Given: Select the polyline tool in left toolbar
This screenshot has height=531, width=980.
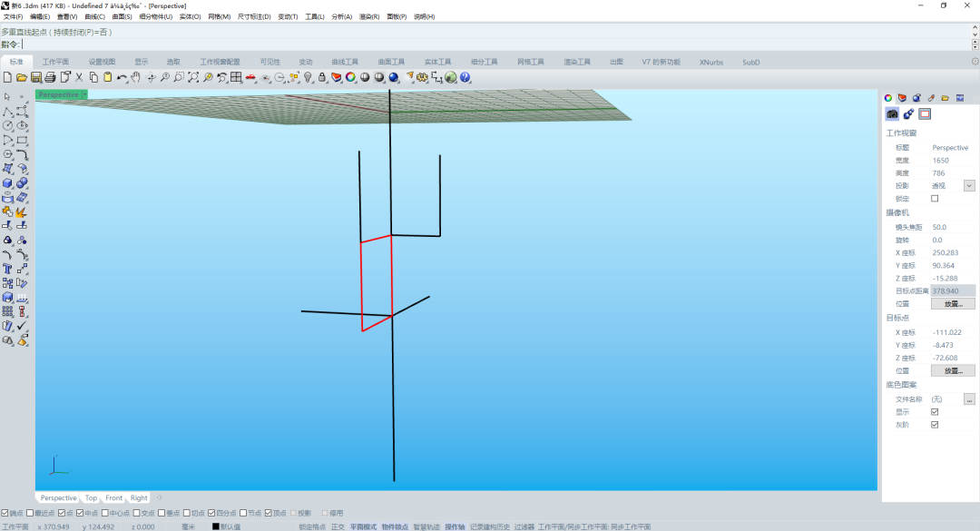Looking at the screenshot, I should click(x=7, y=112).
